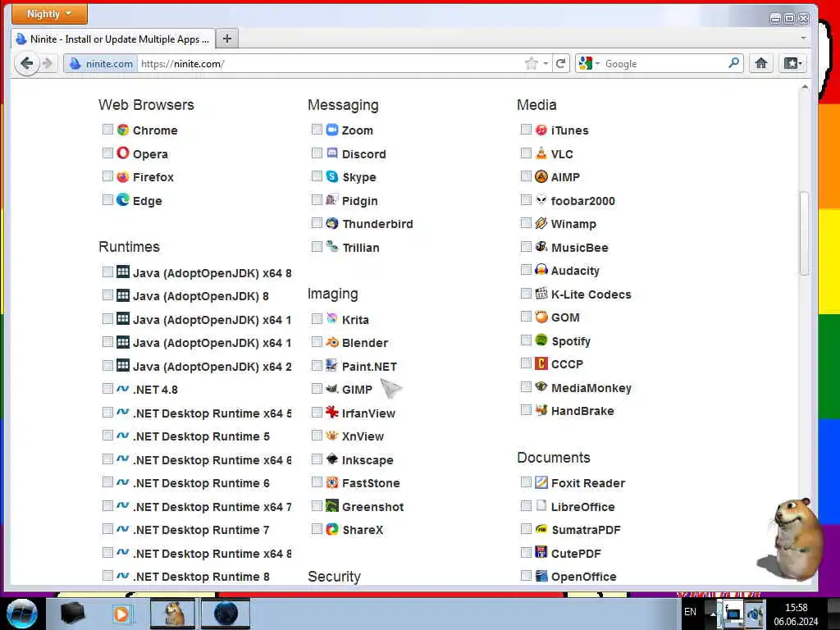Select the .NET 4.8 checkbox

[107, 388]
